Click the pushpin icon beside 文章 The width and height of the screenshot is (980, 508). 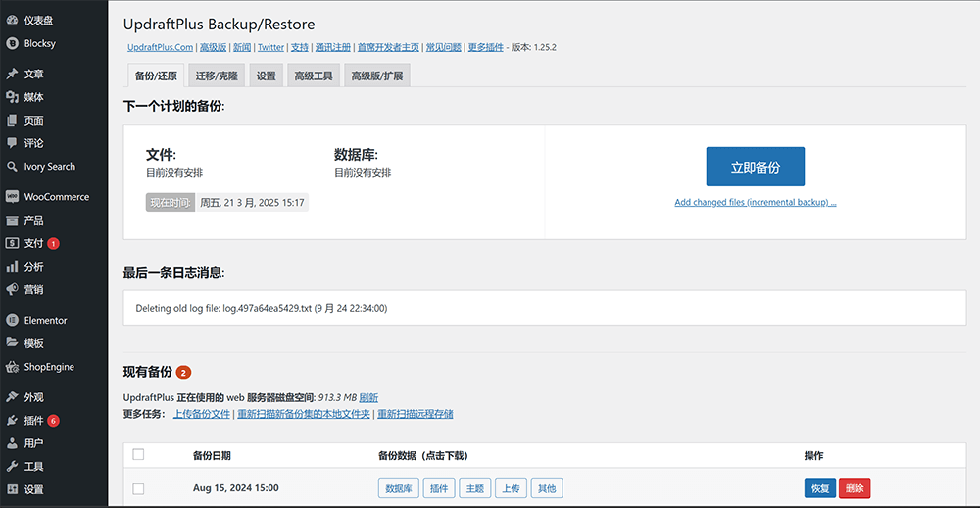(12, 75)
